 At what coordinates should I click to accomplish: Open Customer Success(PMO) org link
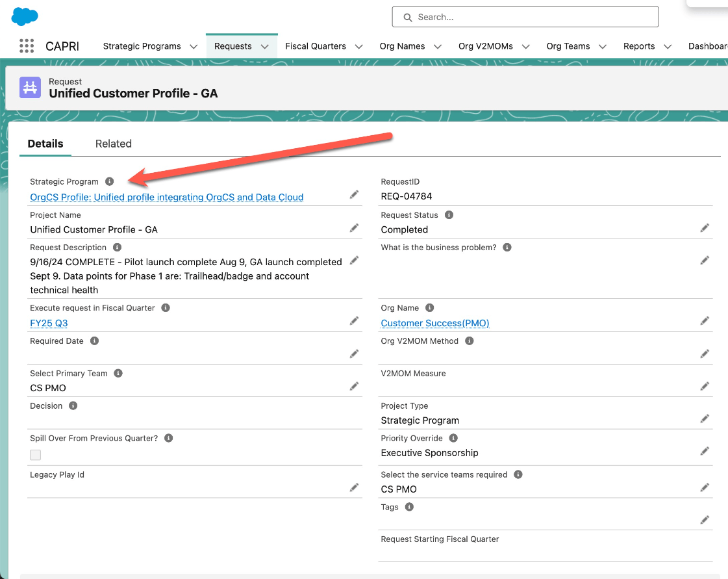435,323
